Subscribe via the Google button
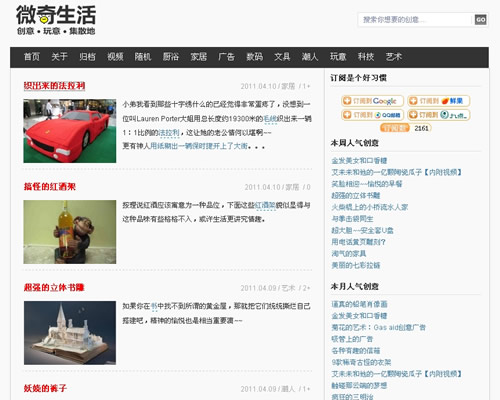 tap(372, 101)
